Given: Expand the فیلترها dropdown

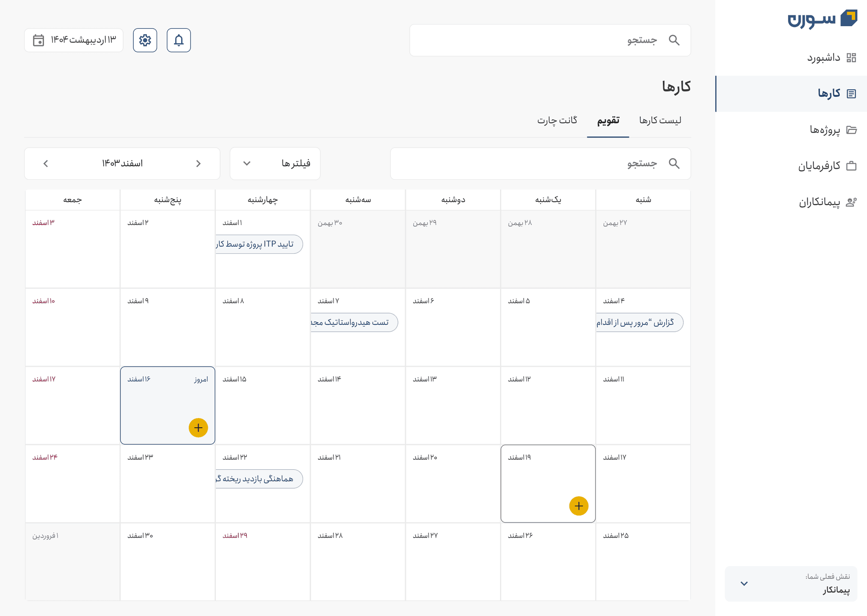Looking at the screenshot, I should 275,163.
